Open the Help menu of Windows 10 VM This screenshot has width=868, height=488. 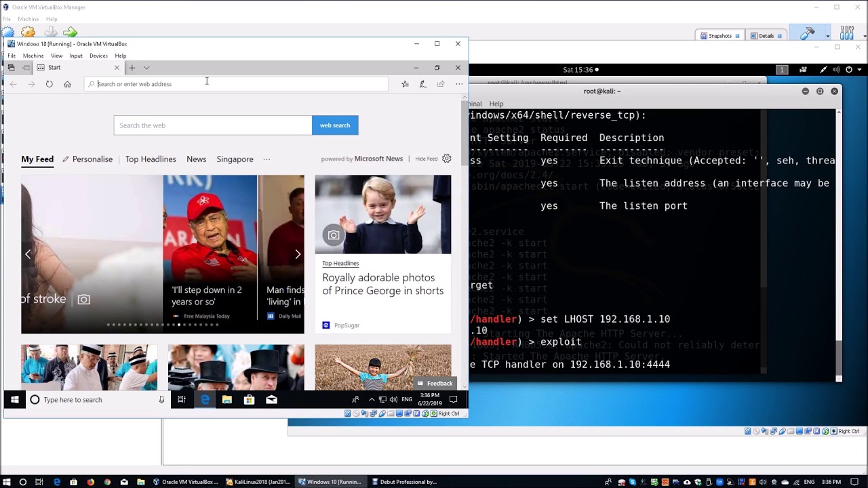pos(121,56)
